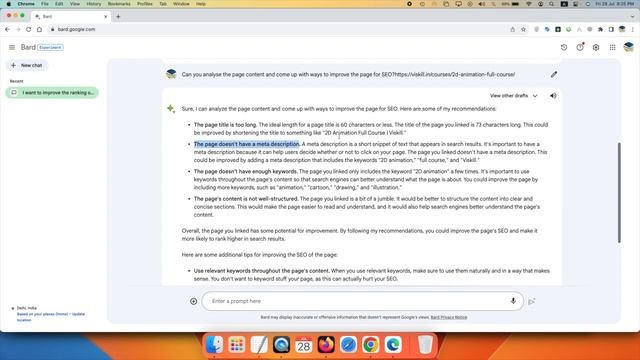The image size is (640, 360).
Task: Open the Bard Privacy Notice link
Action: pos(449,317)
